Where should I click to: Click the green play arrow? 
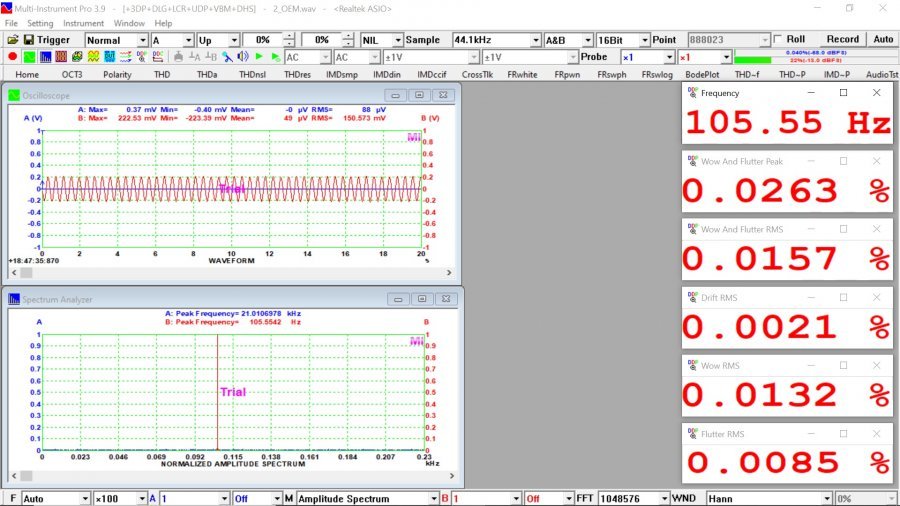coord(259,57)
